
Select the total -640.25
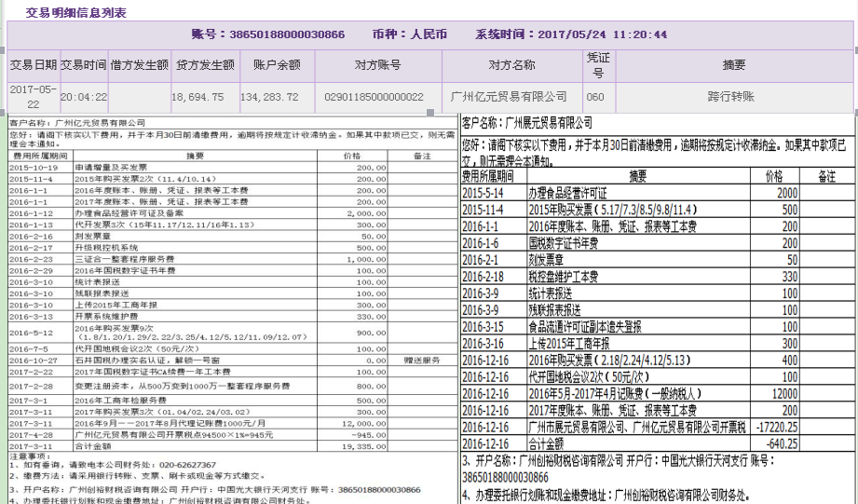coord(782,443)
